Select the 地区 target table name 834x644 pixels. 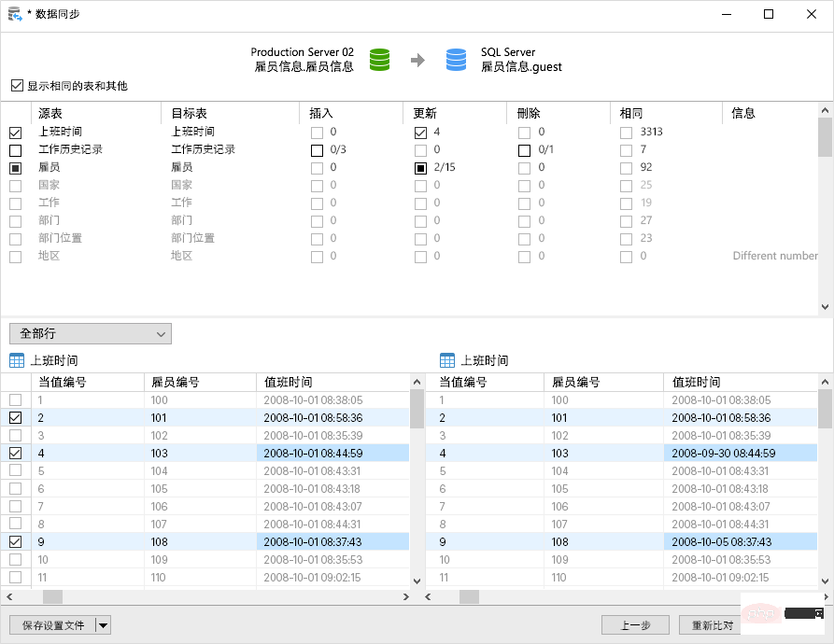tap(181, 256)
